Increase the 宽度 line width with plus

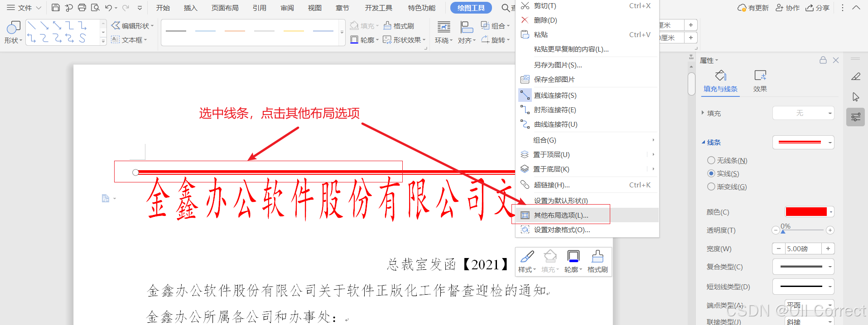pyautogui.click(x=828, y=249)
